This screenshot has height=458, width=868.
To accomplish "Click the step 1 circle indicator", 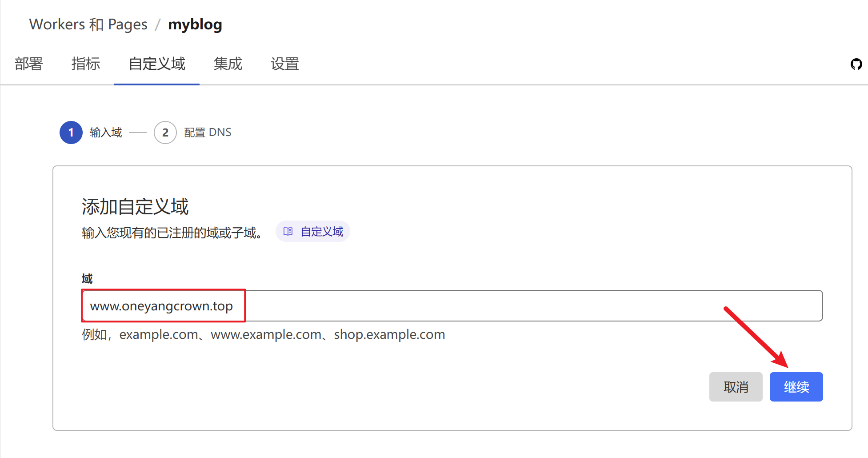I will click(x=71, y=133).
